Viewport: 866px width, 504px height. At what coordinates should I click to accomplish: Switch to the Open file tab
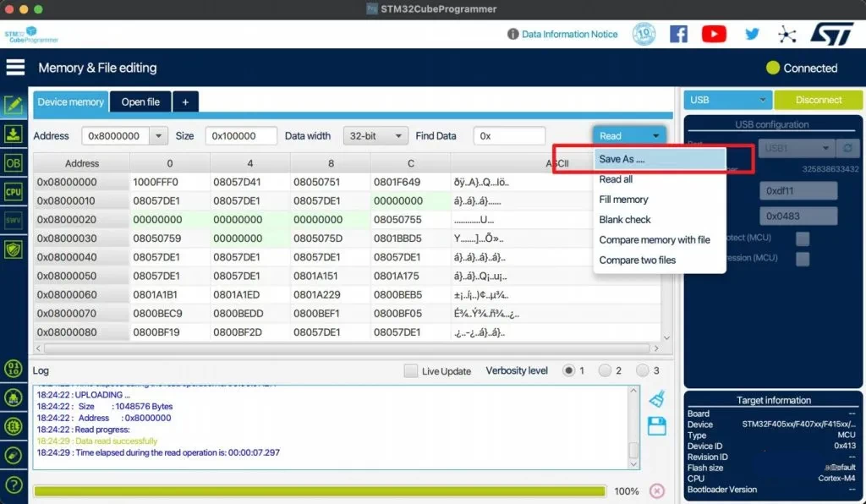pyautogui.click(x=140, y=101)
